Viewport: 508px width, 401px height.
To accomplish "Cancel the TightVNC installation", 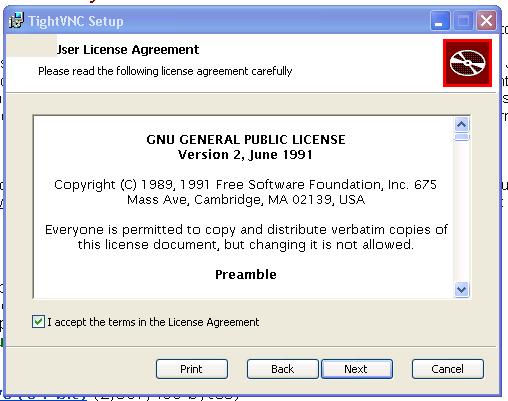I will pyautogui.click(x=447, y=369).
